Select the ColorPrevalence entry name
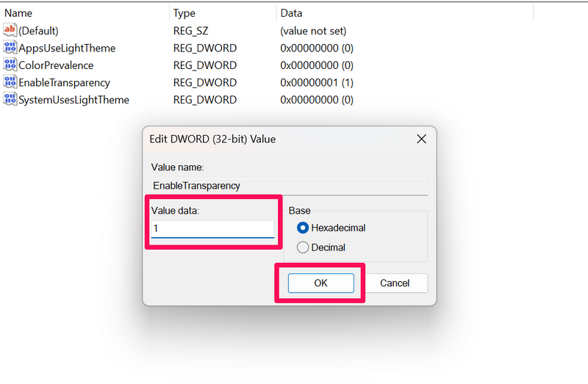The width and height of the screenshot is (588, 384). coord(56,65)
